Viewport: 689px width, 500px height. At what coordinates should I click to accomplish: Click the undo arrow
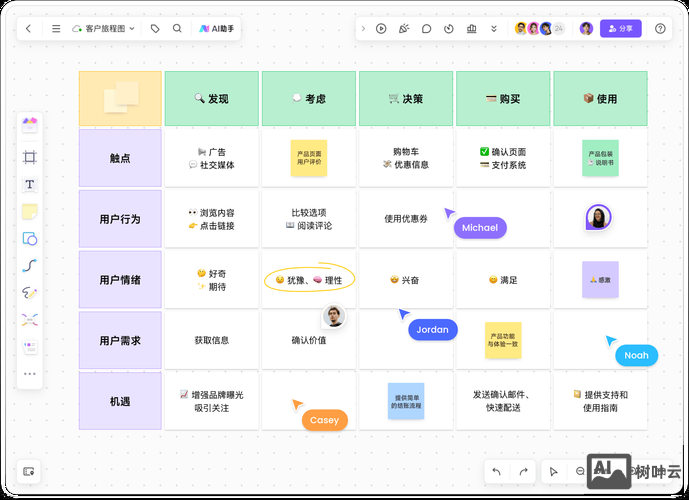pos(497,471)
